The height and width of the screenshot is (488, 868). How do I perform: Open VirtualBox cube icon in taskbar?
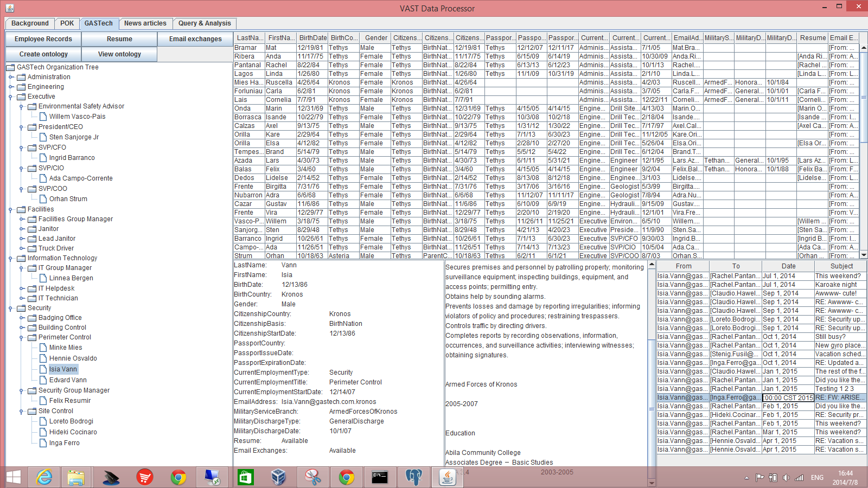[x=278, y=477]
